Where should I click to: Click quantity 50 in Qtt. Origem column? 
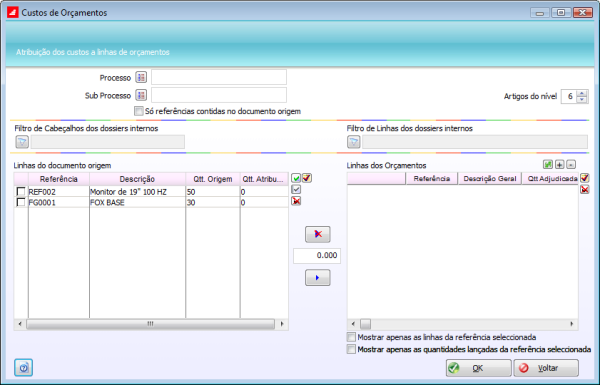coord(213,192)
